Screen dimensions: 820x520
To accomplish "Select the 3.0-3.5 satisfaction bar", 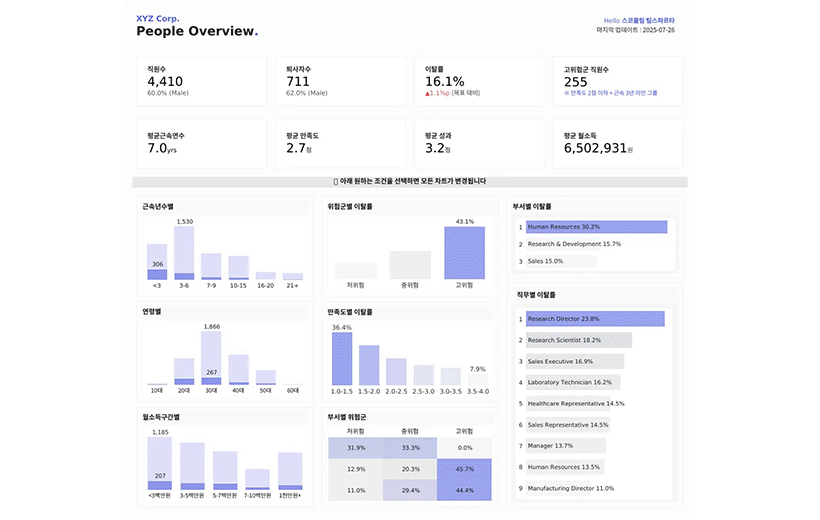I will (451, 377).
